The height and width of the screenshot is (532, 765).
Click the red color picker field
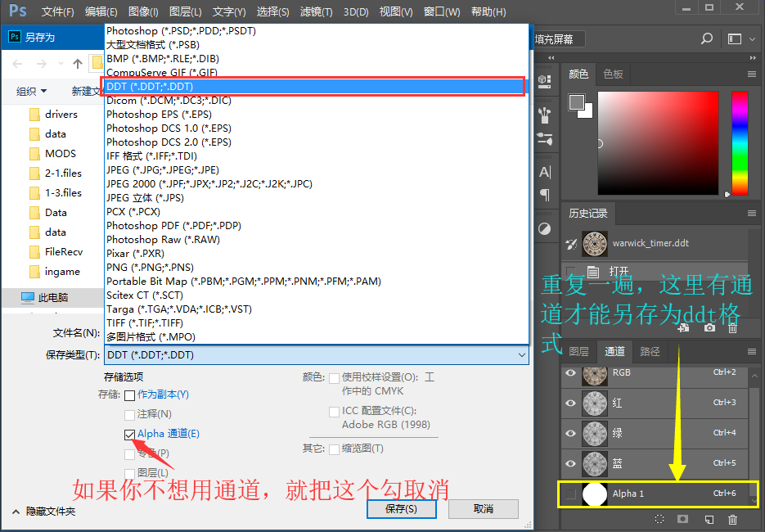click(x=658, y=143)
